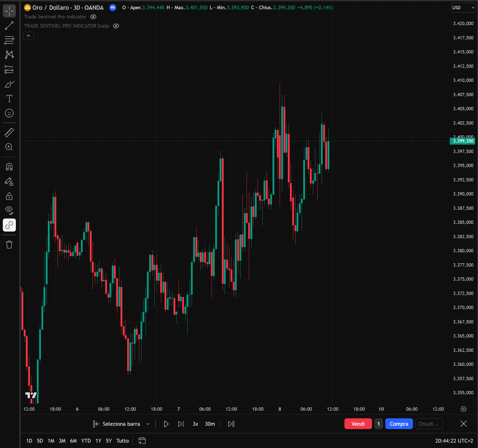Select the brush drawing tool
478x448 pixels.
9,84
